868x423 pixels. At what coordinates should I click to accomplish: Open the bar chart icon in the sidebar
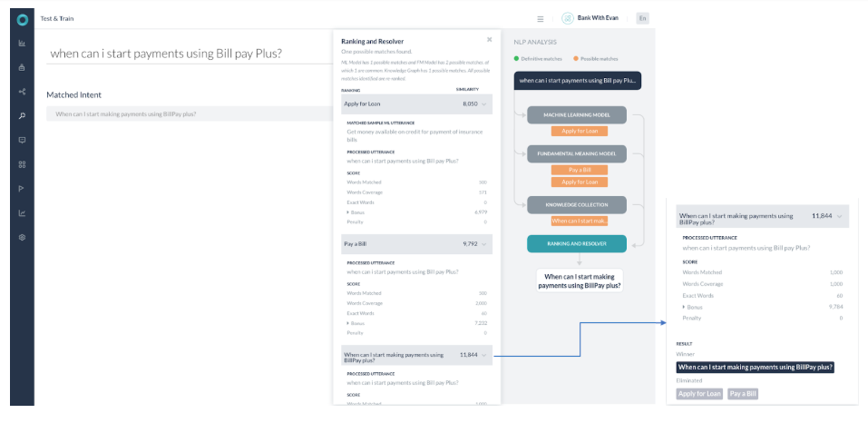(22, 44)
